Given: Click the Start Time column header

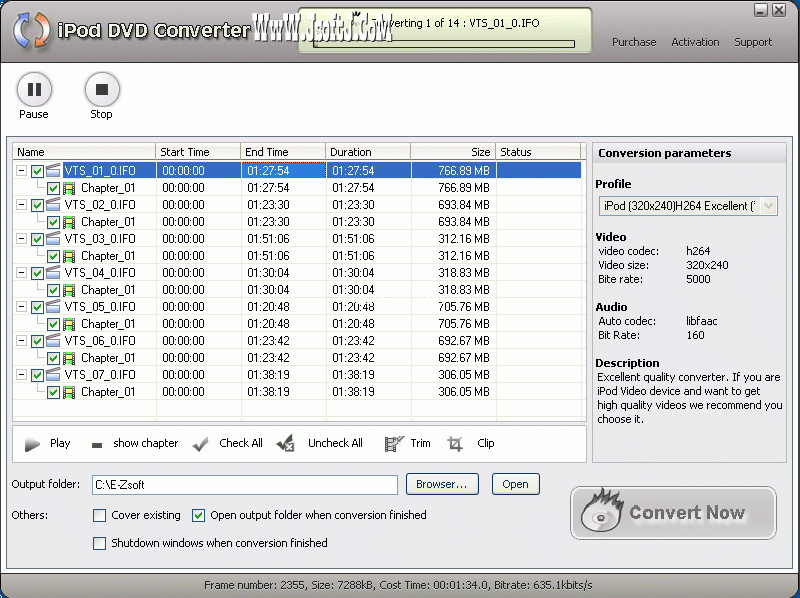Looking at the screenshot, I should [x=198, y=152].
